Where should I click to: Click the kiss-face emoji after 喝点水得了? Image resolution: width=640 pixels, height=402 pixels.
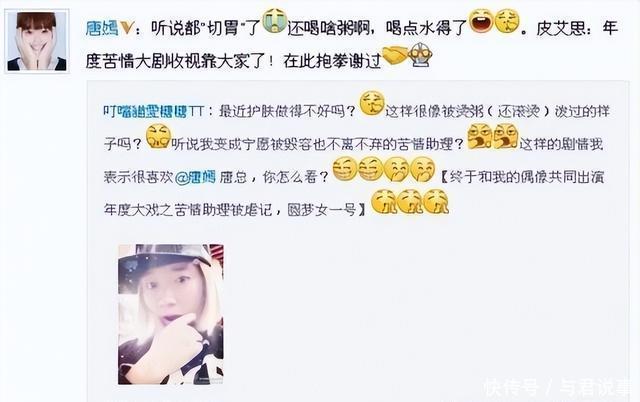pyautogui.click(x=507, y=22)
